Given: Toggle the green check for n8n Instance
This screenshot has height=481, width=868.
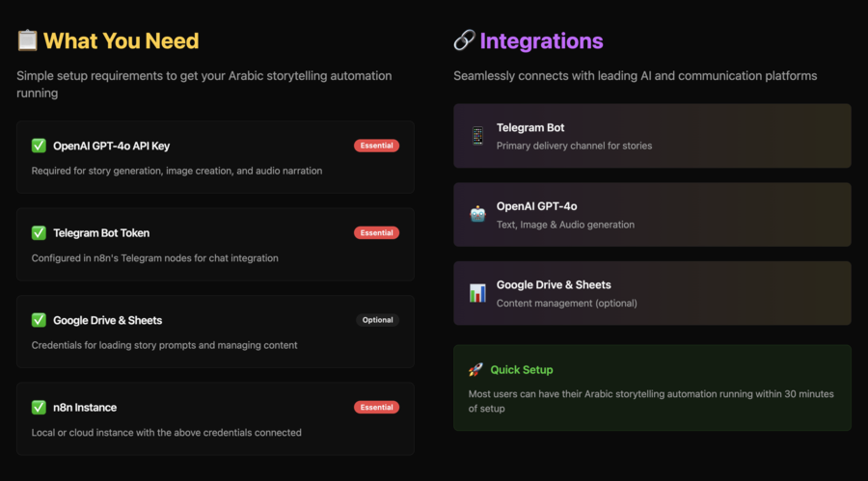Looking at the screenshot, I should tap(39, 408).
